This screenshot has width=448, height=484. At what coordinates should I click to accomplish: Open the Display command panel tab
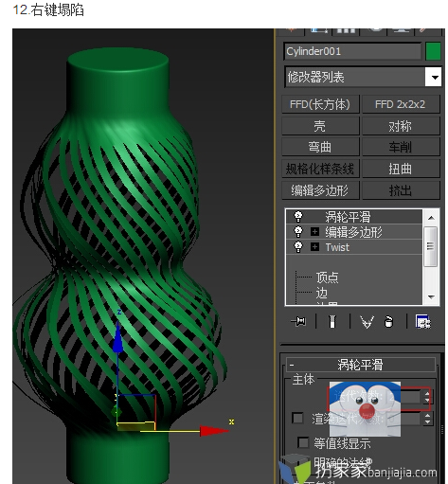(401, 31)
